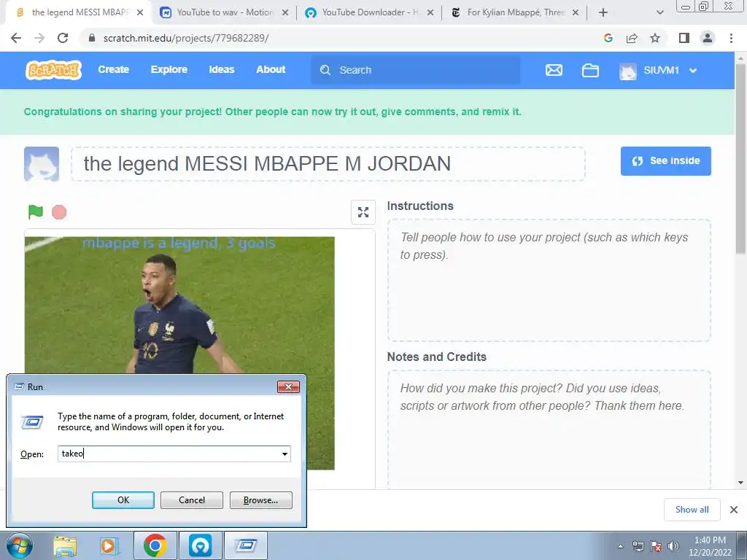This screenshot has height=560, width=747.
Task: Click Show all downloads button
Action: tap(692, 510)
